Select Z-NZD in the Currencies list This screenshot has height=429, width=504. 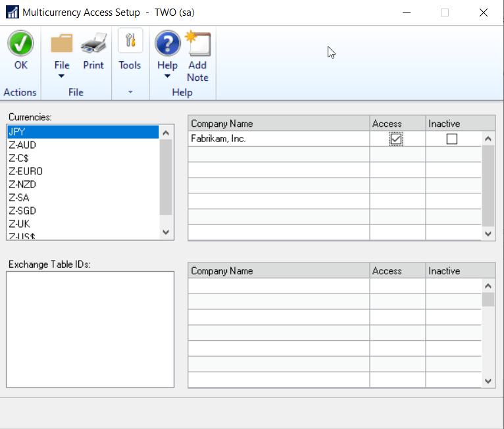click(x=22, y=184)
